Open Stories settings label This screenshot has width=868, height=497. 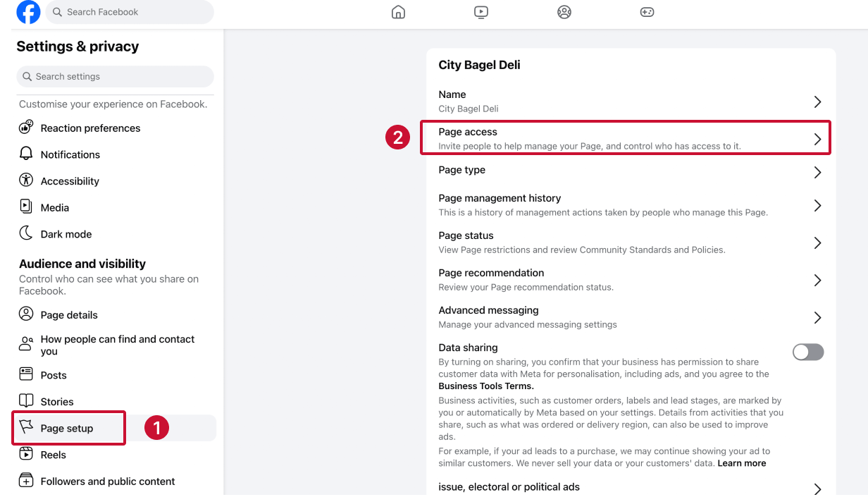[57, 402]
